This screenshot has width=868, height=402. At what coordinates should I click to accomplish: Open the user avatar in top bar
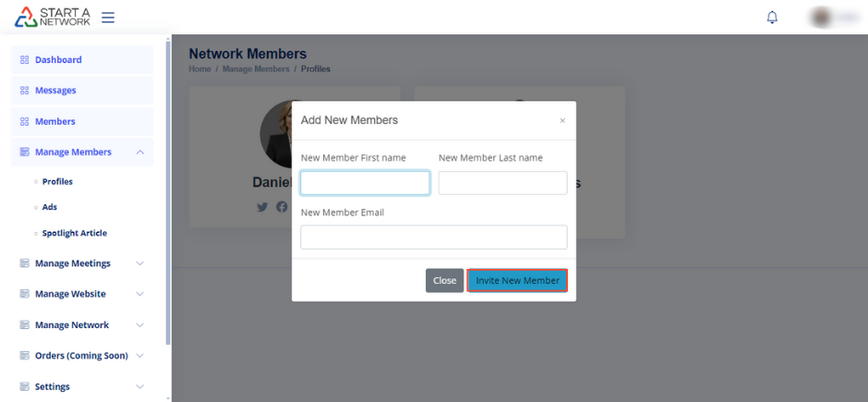pyautogui.click(x=821, y=18)
